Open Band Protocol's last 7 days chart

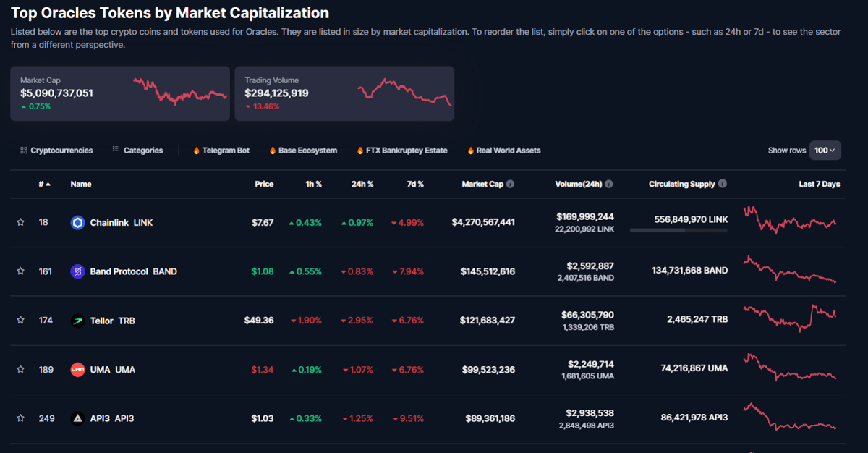click(790, 268)
